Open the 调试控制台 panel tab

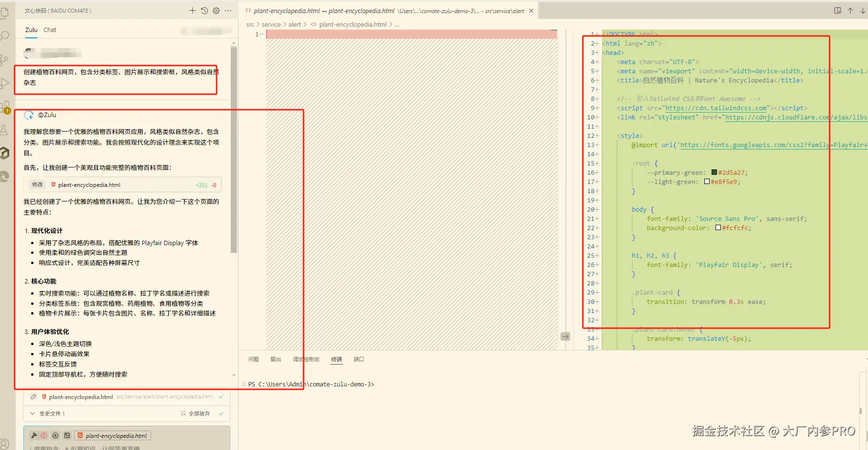(306, 359)
